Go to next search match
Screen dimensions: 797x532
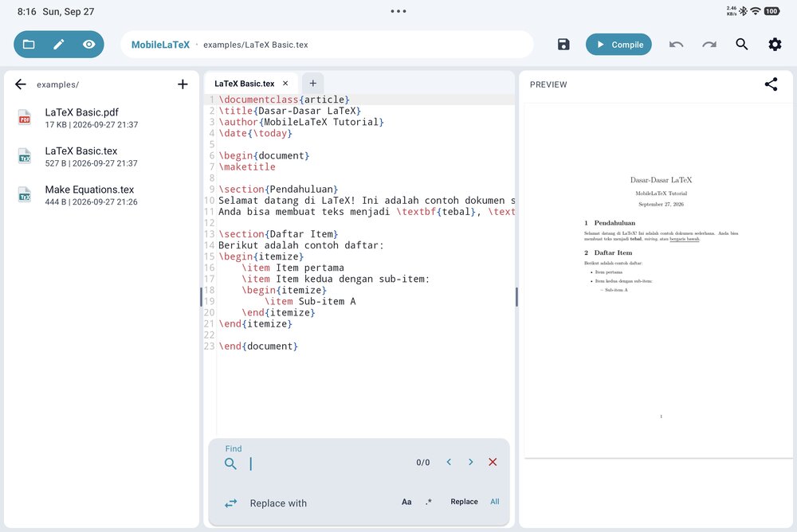tap(471, 462)
